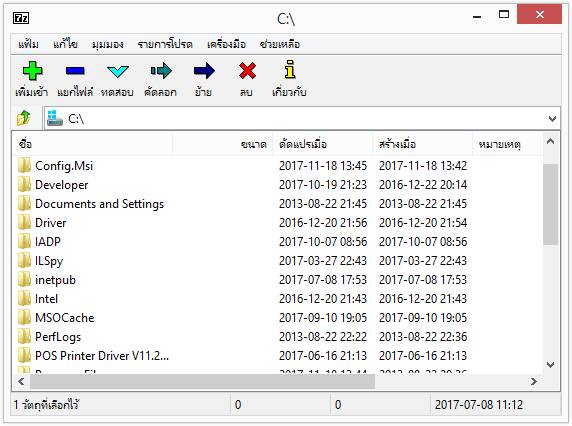Click the vertical scrollbar up arrow
The width and height of the screenshot is (572, 426).
(x=550, y=142)
